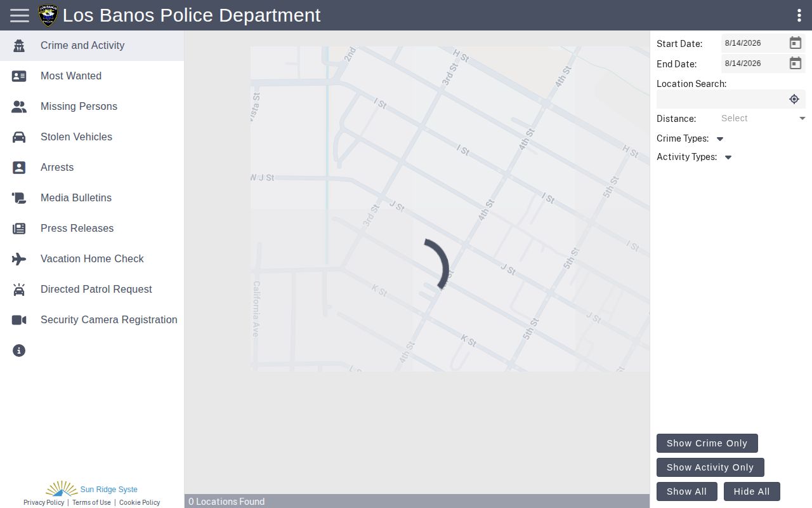Click the Los Banos police badge logo
Viewport: 812px width, 508px height.
point(48,15)
